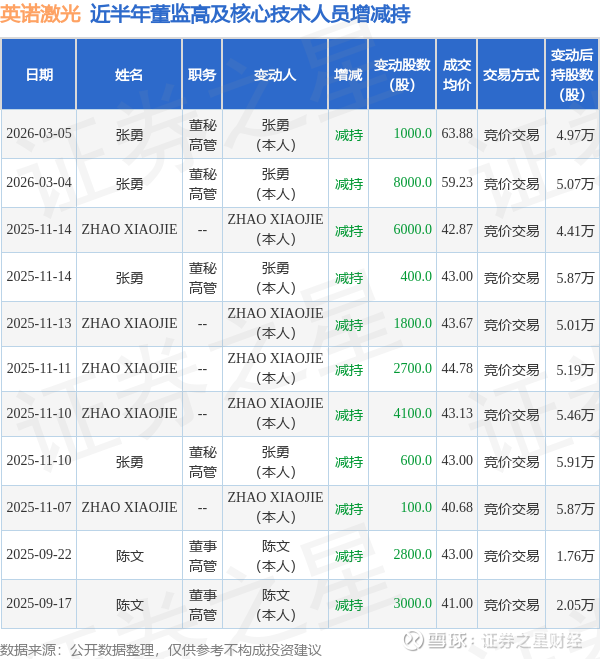The image size is (600, 659).
Task: Click the 英诺激光 title text
Action: (x=40, y=14)
